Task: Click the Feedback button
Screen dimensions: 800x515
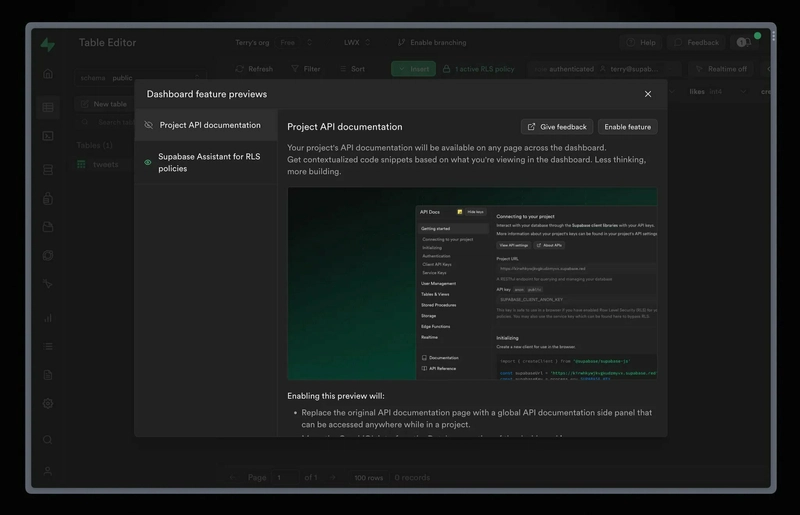Action: tap(696, 42)
